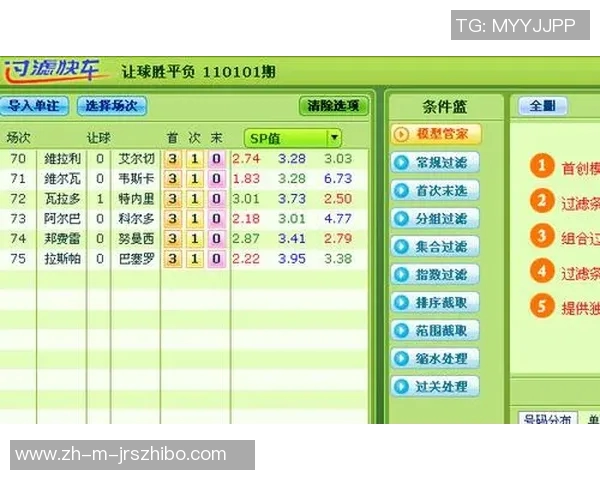This screenshot has width=600, height=480.
Task: Toggle result 0 for match 70
Action: coord(217,159)
